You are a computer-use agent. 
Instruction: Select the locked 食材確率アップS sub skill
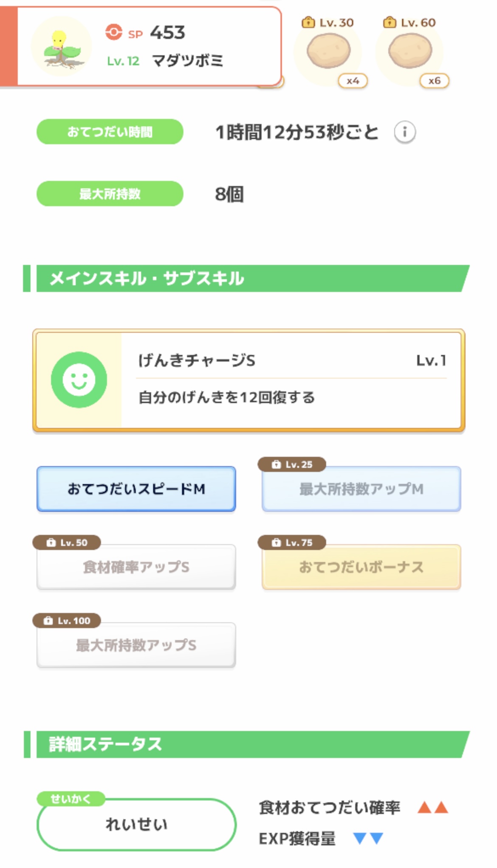(136, 567)
